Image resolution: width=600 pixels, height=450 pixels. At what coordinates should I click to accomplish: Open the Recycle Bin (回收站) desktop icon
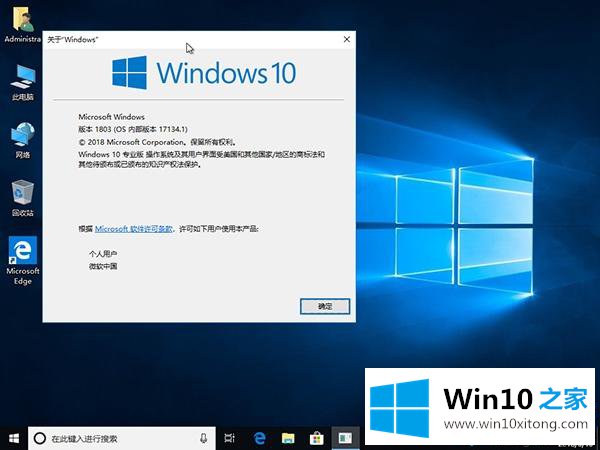[23, 198]
